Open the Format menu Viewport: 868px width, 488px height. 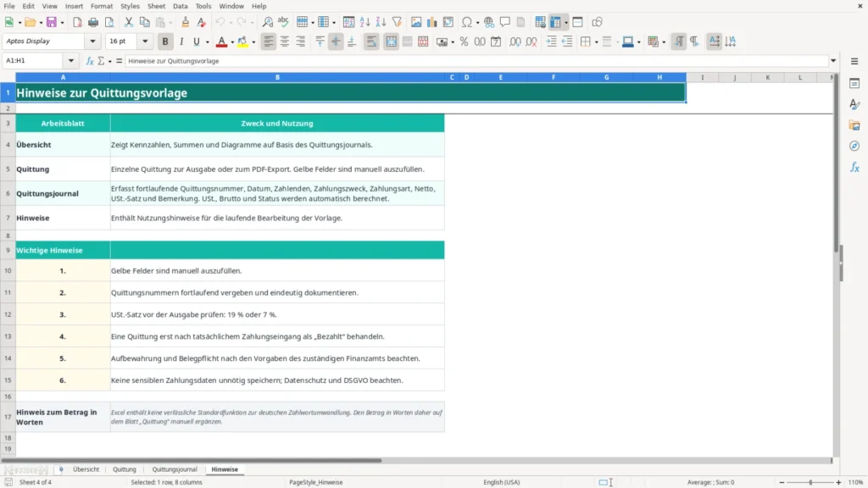point(102,6)
